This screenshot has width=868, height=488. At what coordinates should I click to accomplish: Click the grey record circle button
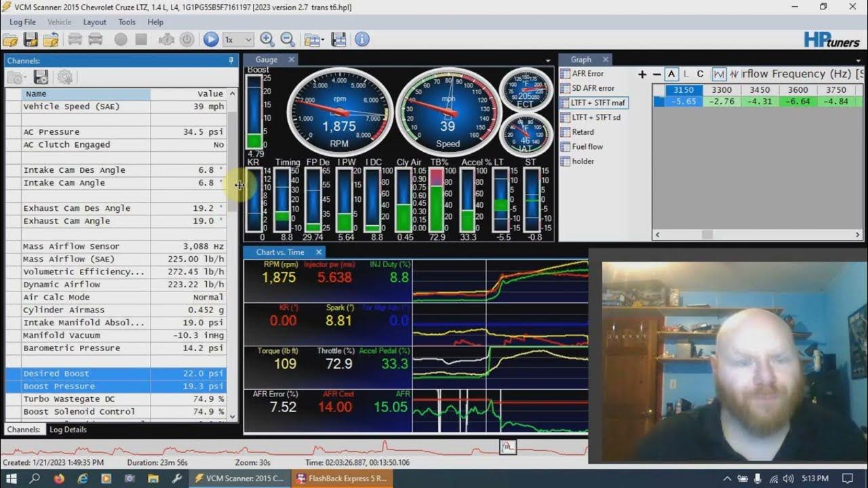[x=121, y=39]
